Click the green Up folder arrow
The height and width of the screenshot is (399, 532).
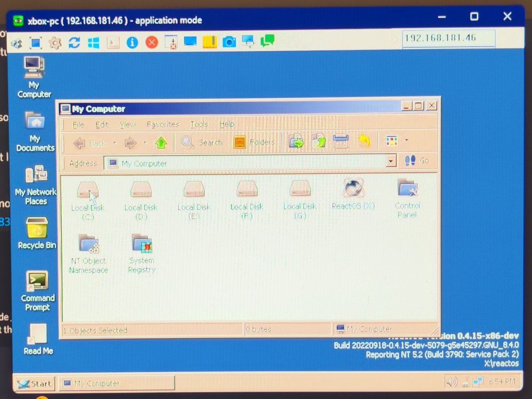point(161,142)
